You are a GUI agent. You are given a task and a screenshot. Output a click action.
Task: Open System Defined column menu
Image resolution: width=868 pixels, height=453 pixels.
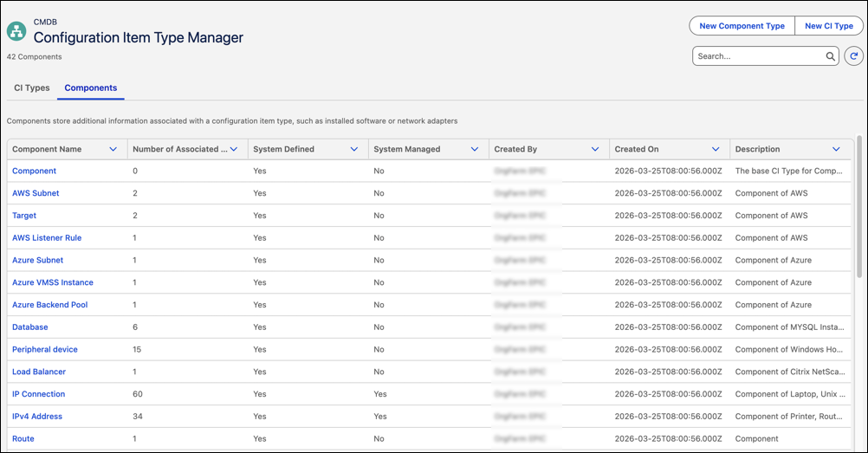pyautogui.click(x=354, y=149)
